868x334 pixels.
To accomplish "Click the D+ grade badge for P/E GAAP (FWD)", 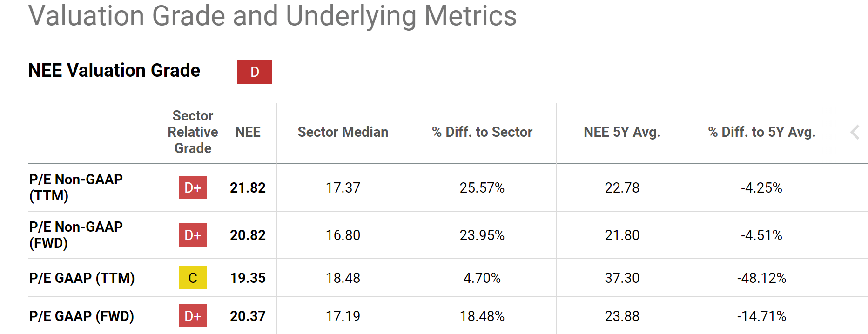I will (x=193, y=316).
